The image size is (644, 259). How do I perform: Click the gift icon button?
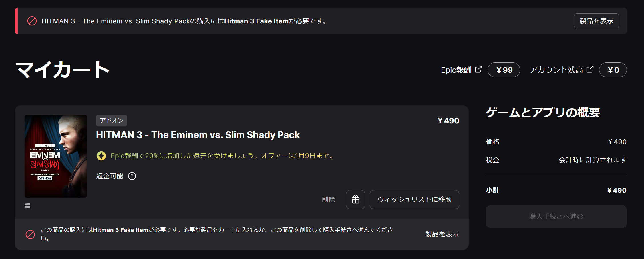[355, 199]
